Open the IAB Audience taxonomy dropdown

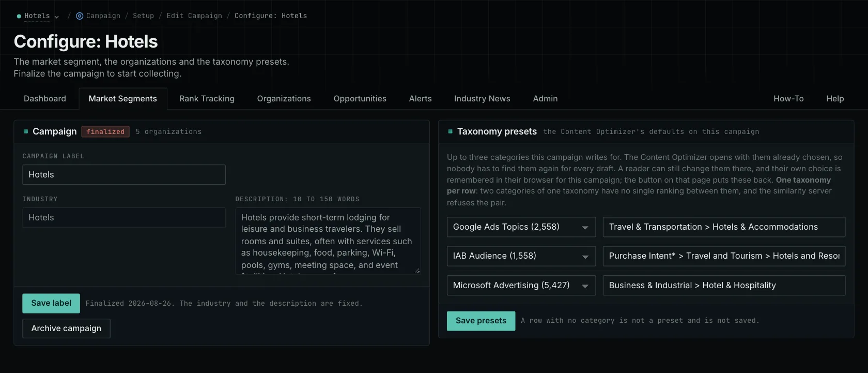[521, 256]
